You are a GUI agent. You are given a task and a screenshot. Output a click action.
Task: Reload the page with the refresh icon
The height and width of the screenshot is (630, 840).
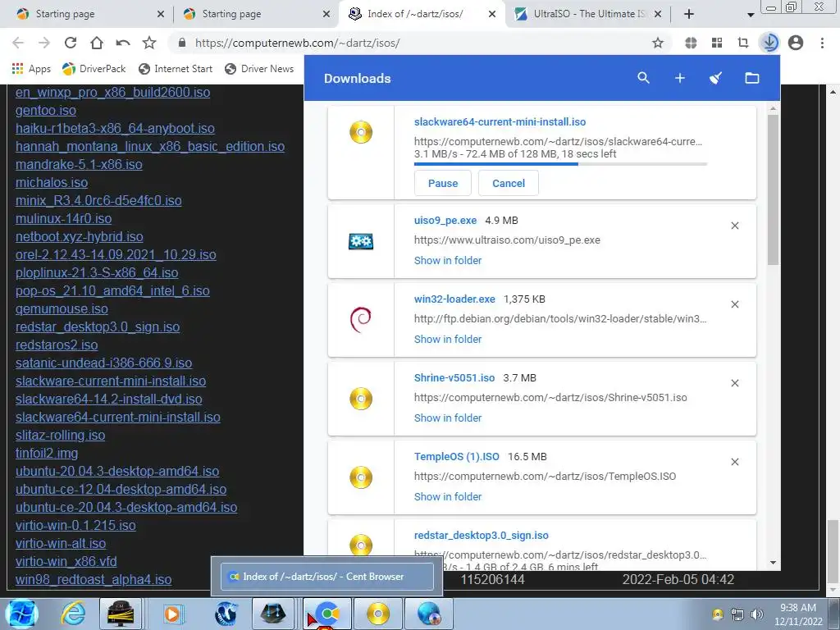pyautogui.click(x=71, y=43)
